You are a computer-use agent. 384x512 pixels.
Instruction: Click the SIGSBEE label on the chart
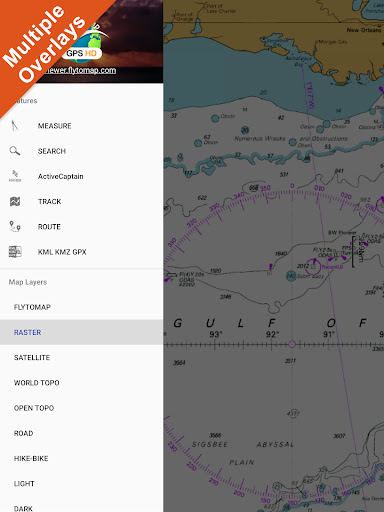pos(210,444)
